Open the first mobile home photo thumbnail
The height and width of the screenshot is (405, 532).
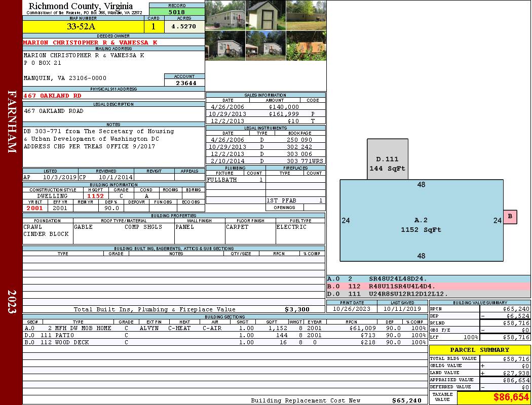tap(225, 15)
